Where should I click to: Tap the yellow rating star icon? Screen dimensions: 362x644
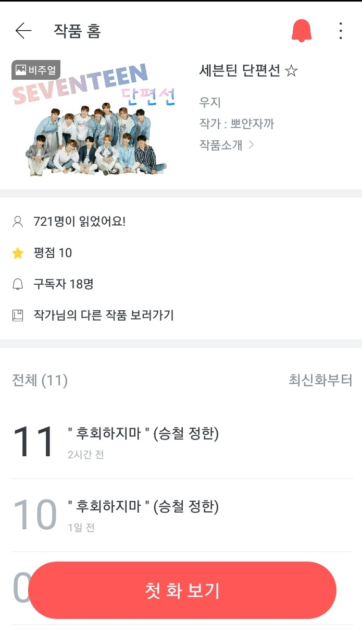(18, 253)
